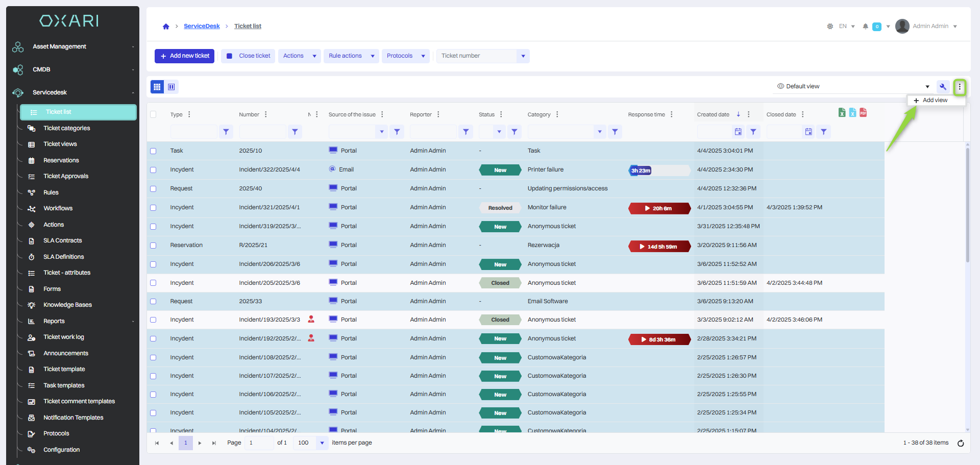The height and width of the screenshot is (465, 980).
Task: Expand the Default view dropdown
Action: pyautogui.click(x=927, y=87)
